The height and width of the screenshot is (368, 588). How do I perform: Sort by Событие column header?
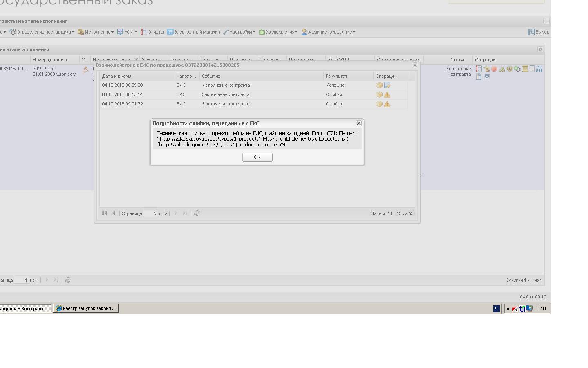point(261,76)
